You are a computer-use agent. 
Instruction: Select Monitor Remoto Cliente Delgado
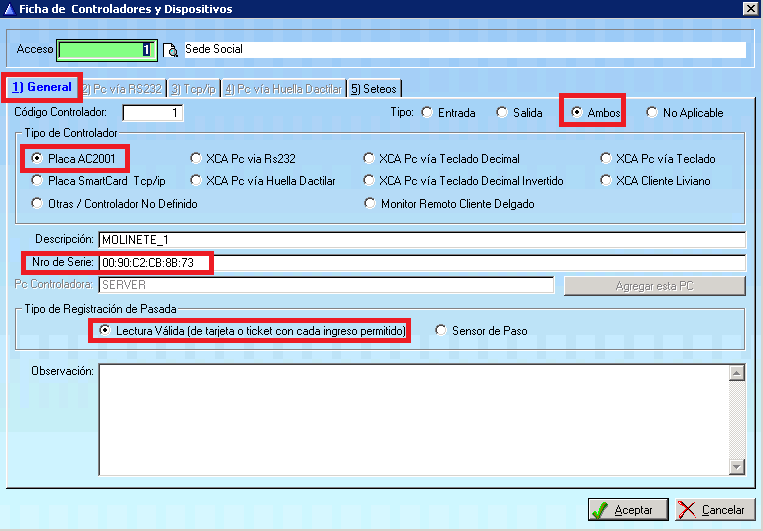(x=371, y=204)
